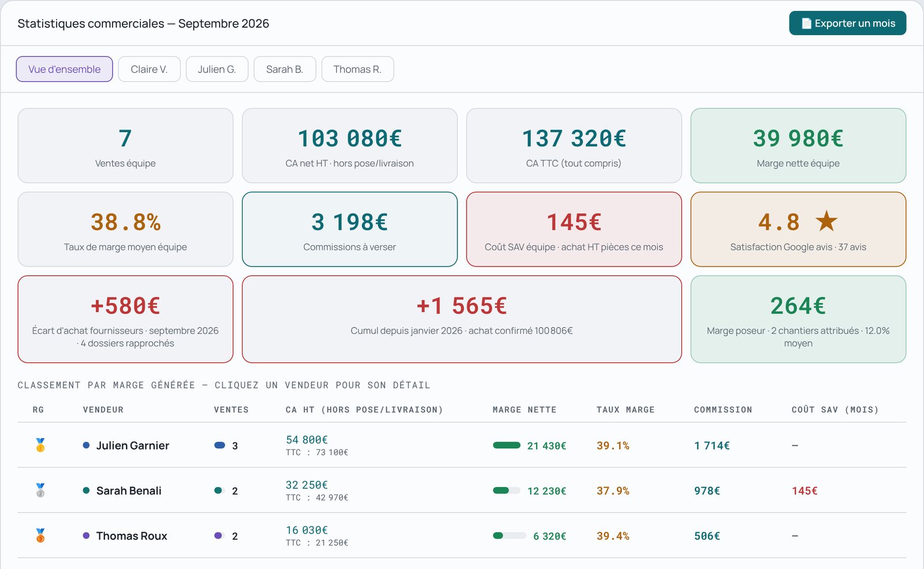Export a month with Exporter un mois

847,23
